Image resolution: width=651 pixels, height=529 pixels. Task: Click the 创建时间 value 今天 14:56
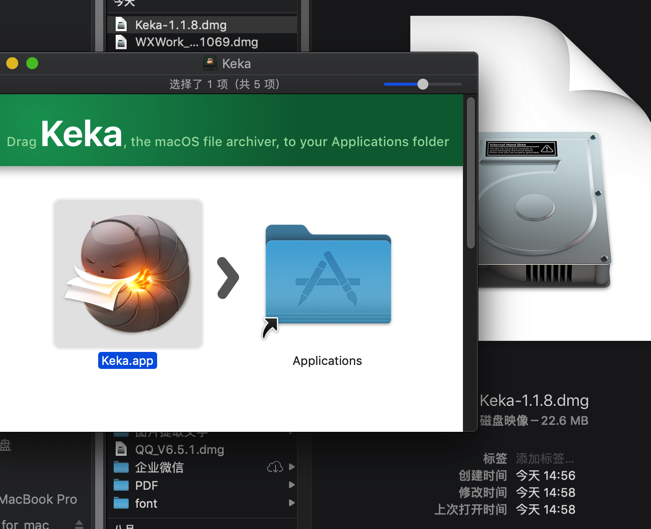coord(546,475)
